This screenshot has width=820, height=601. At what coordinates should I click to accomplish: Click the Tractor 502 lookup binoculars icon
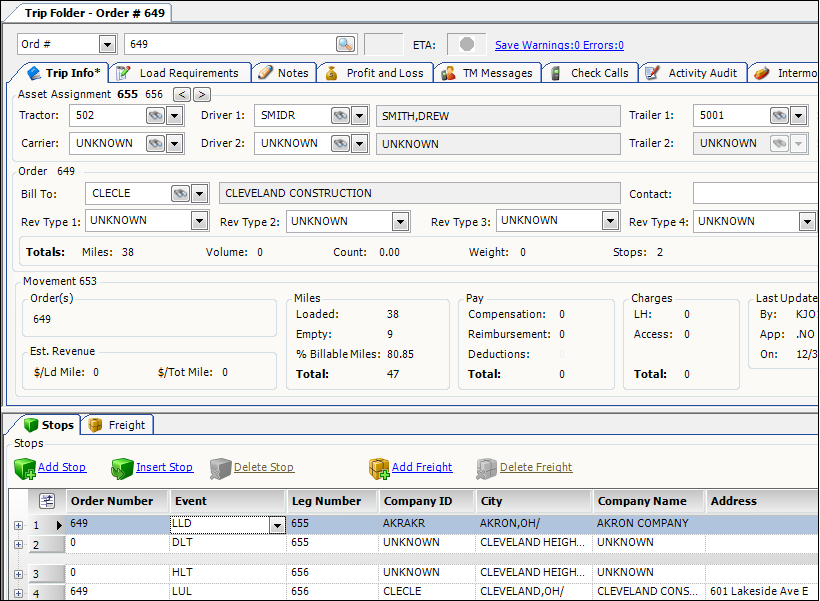tap(155, 116)
